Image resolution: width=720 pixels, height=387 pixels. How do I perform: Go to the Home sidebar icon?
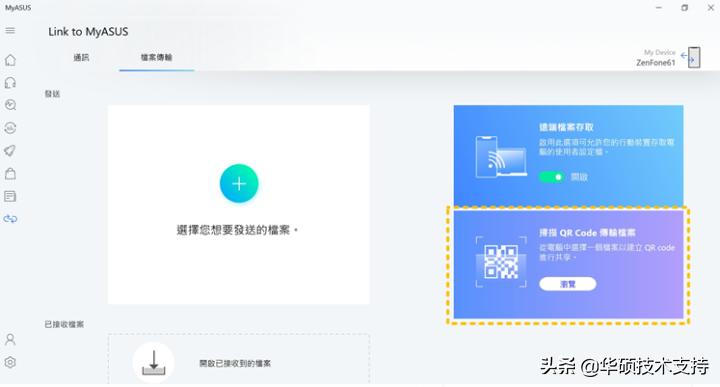[x=10, y=60]
